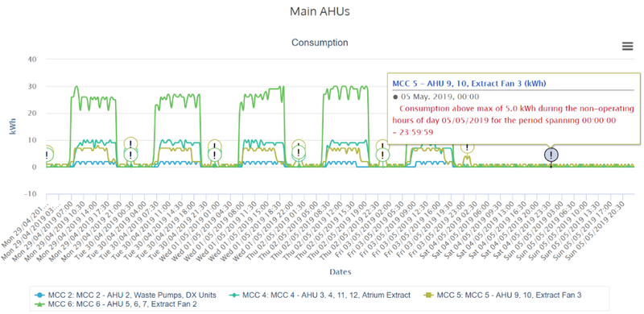Viewport: 644px width, 314px height.
Task: Click the green alert marker after Monday's peak
Action: tap(130, 155)
